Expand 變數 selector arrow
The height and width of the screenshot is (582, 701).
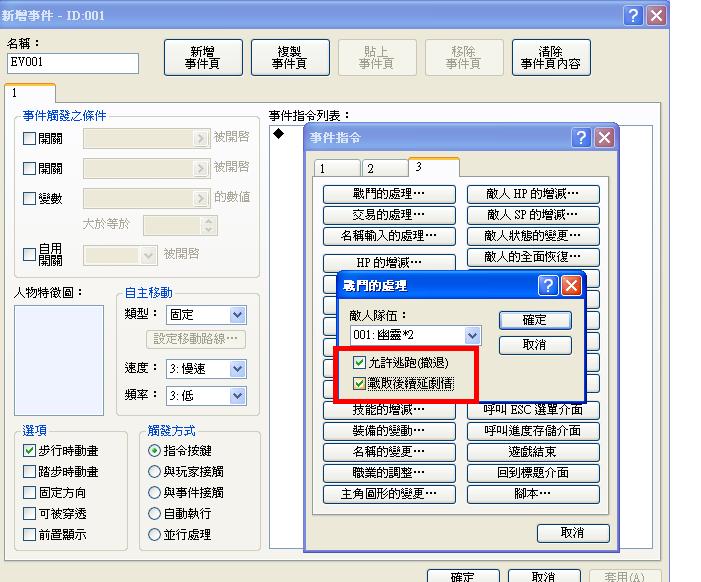[x=201, y=198]
